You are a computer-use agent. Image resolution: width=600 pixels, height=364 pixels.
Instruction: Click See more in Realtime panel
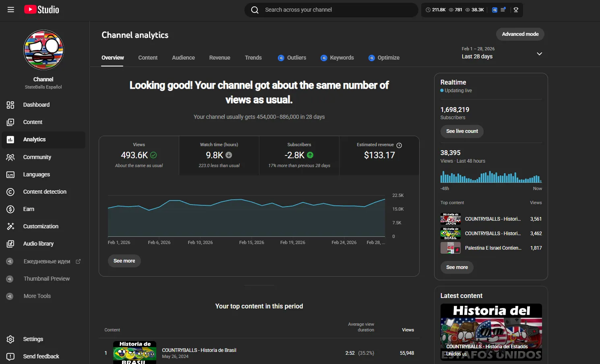(x=457, y=267)
